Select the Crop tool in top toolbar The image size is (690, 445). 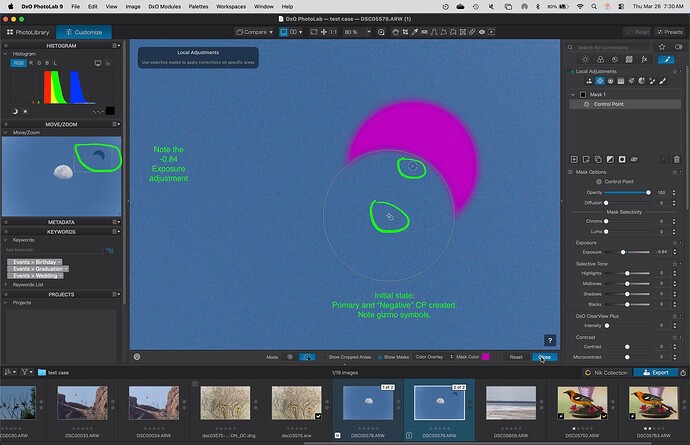405,32
